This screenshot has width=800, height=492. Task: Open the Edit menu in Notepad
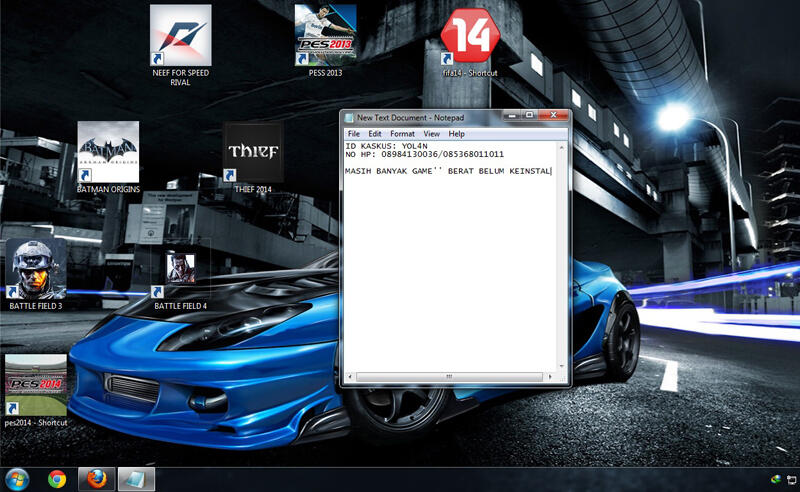374,134
